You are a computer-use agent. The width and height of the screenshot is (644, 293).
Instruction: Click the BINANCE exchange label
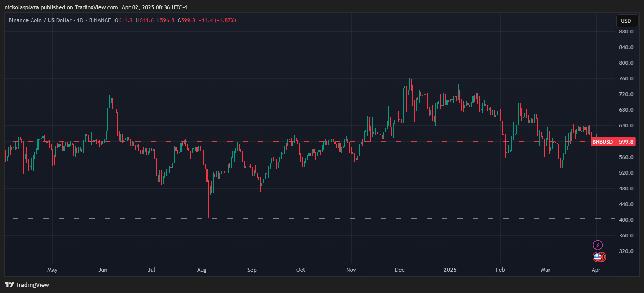pyautogui.click(x=100, y=20)
